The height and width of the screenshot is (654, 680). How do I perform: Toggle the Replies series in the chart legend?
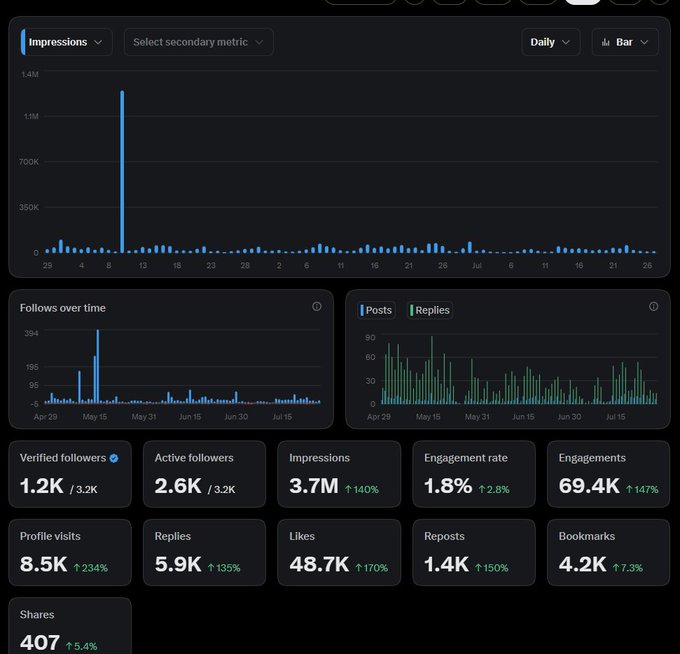tap(430, 310)
